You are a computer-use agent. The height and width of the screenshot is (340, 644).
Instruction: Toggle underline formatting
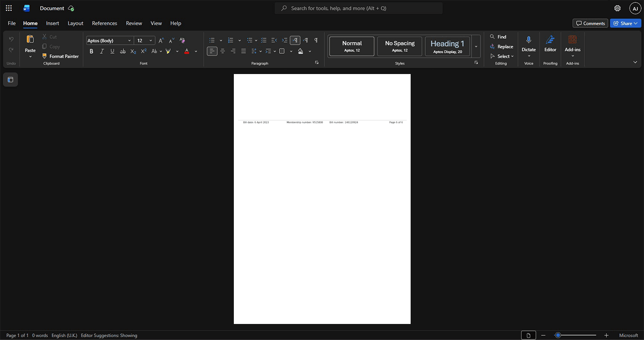pyautogui.click(x=112, y=51)
